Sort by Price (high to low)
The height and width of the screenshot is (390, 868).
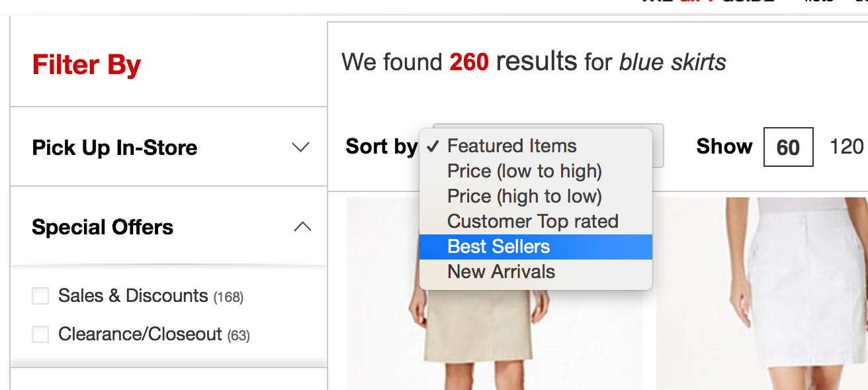pos(524,196)
